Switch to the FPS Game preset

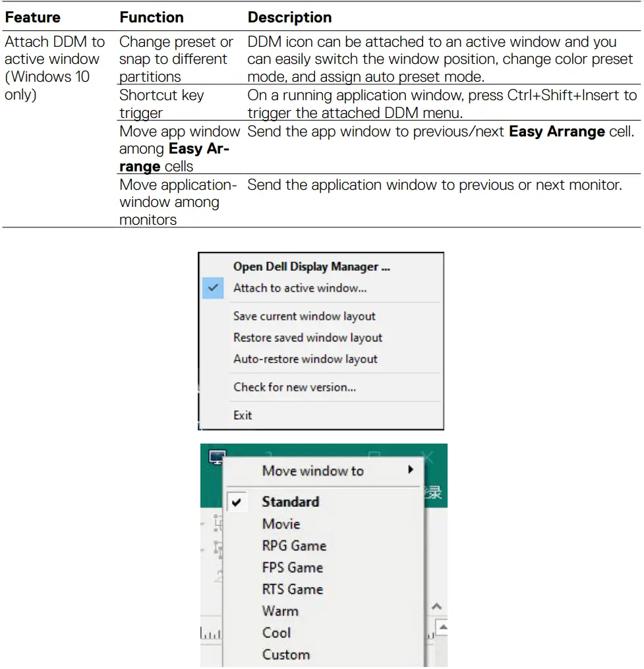(291, 567)
